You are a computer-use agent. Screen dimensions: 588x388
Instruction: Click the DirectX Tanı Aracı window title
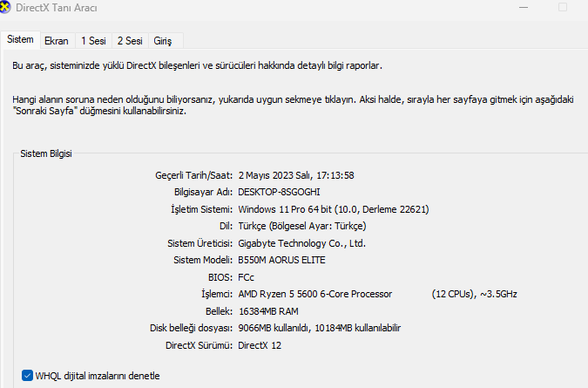tap(57, 8)
